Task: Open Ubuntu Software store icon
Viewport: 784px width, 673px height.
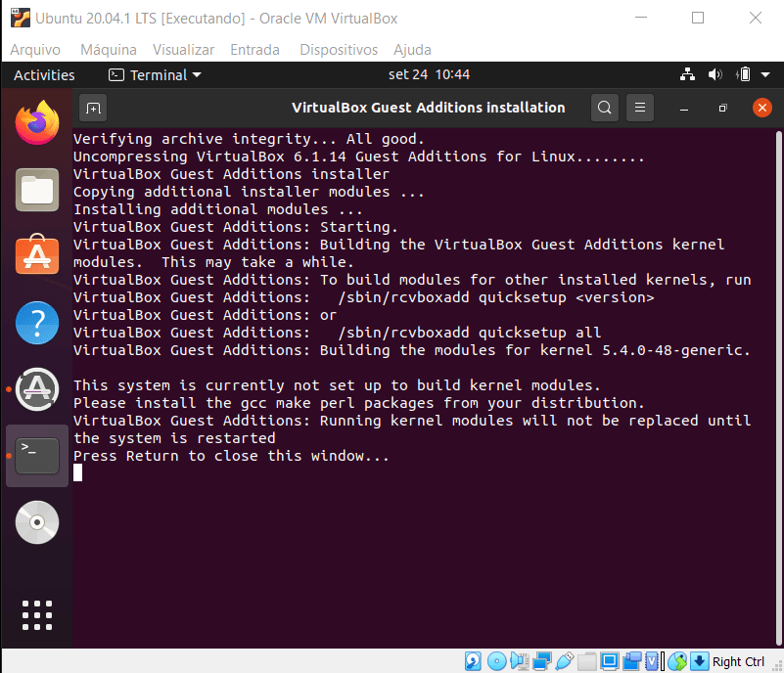Action: 37,256
